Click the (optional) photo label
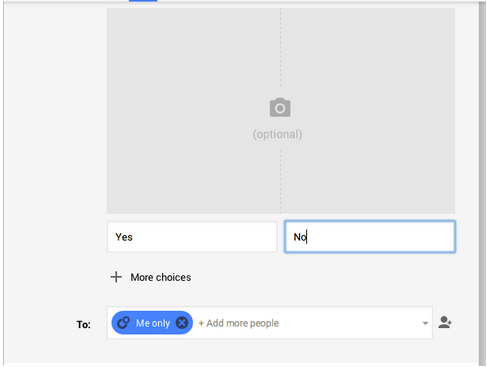487x367 pixels. [277, 134]
